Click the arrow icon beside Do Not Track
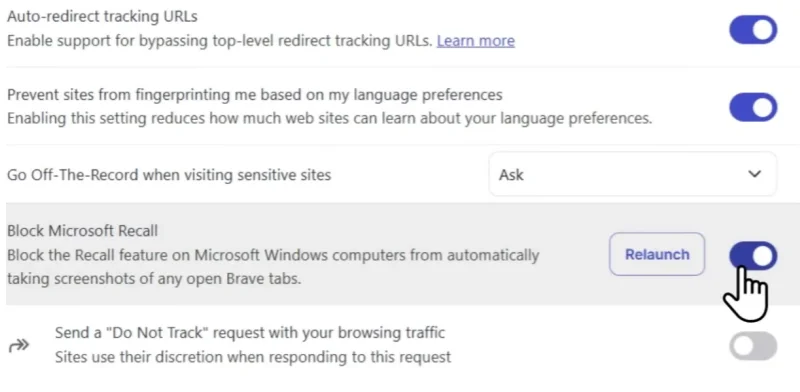Screen dimensions: 800x392 click(19, 346)
